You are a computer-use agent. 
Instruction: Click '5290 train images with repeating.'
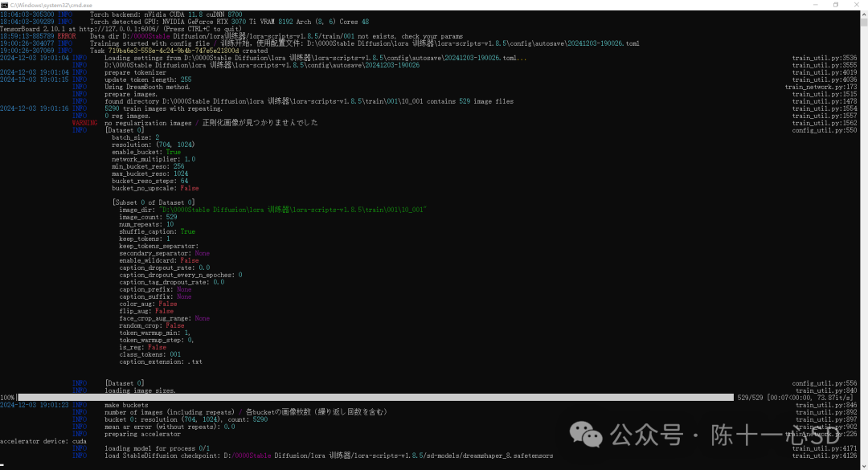click(163, 108)
